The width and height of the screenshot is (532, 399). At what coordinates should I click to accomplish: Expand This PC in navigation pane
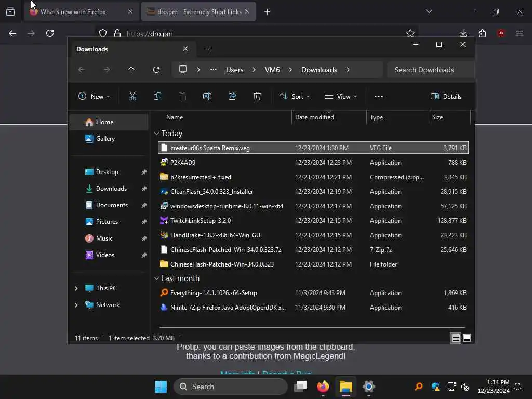(x=76, y=288)
